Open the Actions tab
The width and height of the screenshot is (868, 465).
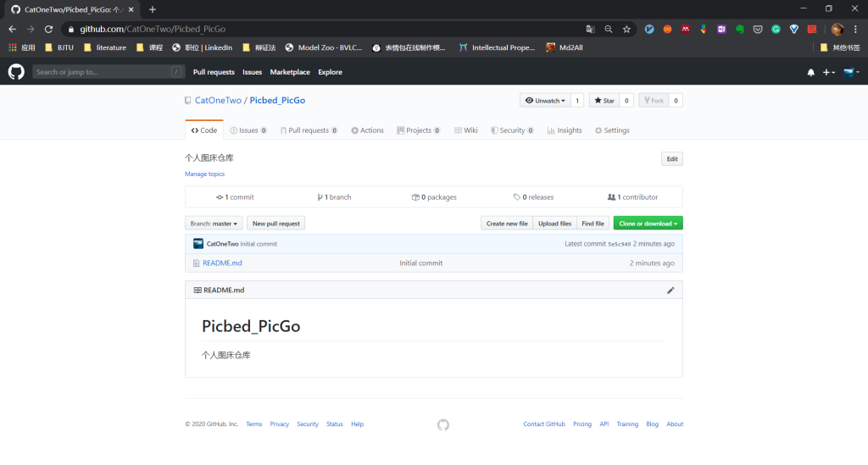pyautogui.click(x=367, y=130)
